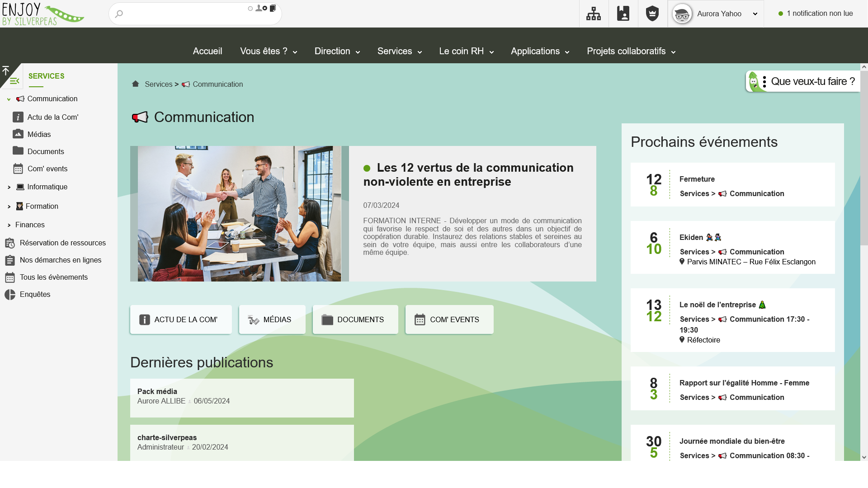Select Com' events in the sidebar tree
This screenshot has width=868, height=488.
[47, 169]
